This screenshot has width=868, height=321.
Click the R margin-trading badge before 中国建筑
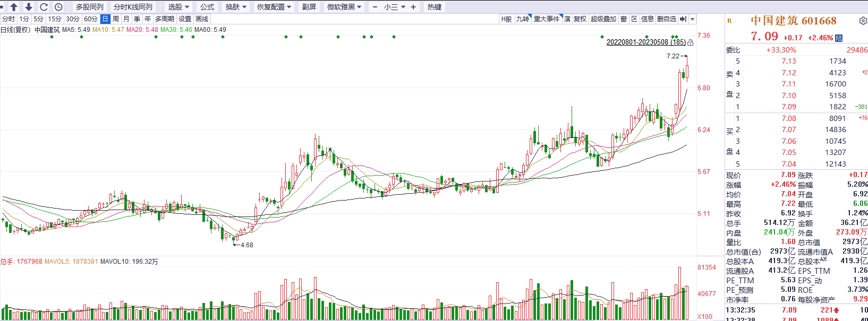(x=729, y=21)
